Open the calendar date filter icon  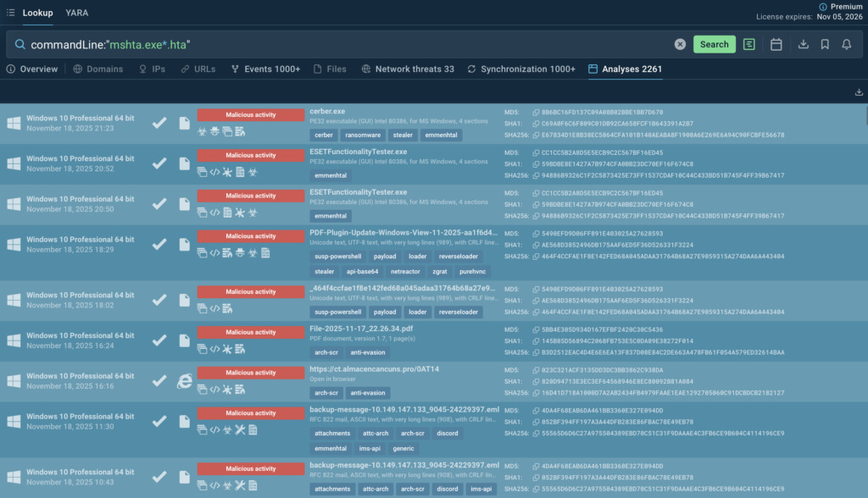(776, 44)
